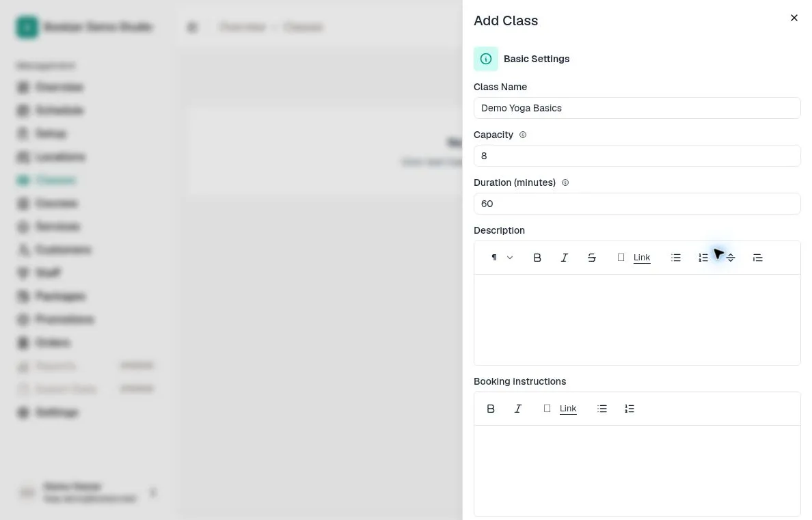
Task: Click the "Capacity" label
Action: 493,135
